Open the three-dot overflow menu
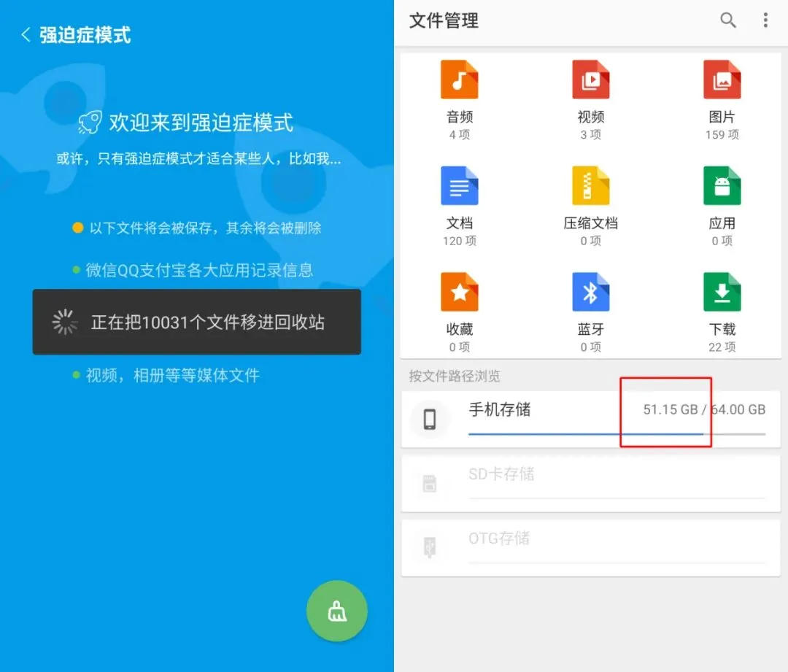The image size is (788, 672). click(x=765, y=20)
